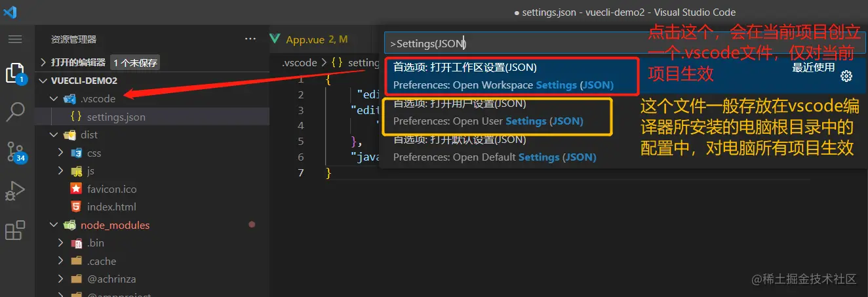Click the 资源管理器 explorer panel title
This screenshot has height=297, width=868.
73,39
